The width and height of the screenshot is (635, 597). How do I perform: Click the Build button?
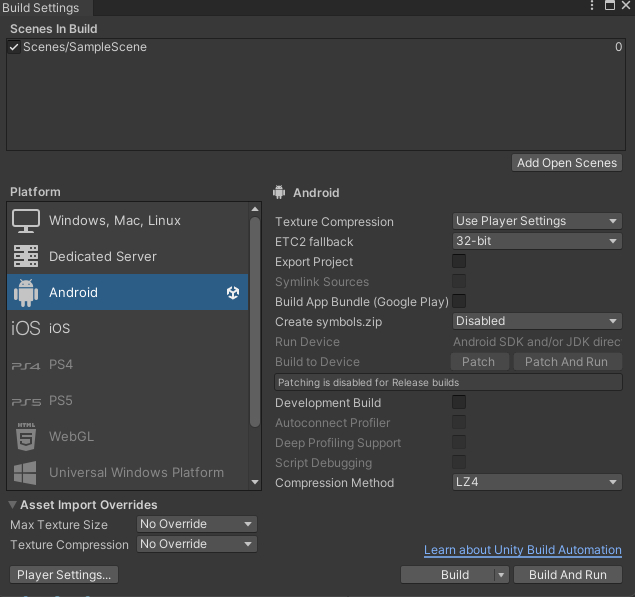pos(448,575)
